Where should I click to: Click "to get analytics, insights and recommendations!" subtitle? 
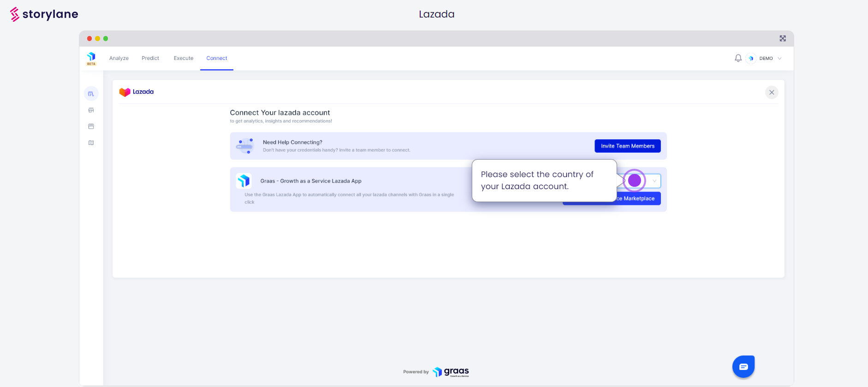pos(281,121)
